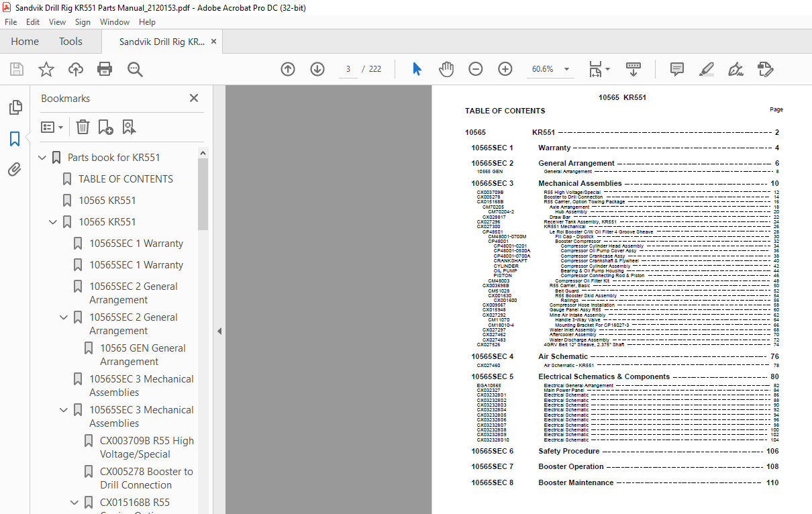Image resolution: width=812 pixels, height=514 pixels.
Task: Zoom out with minus icon
Action: click(476, 69)
